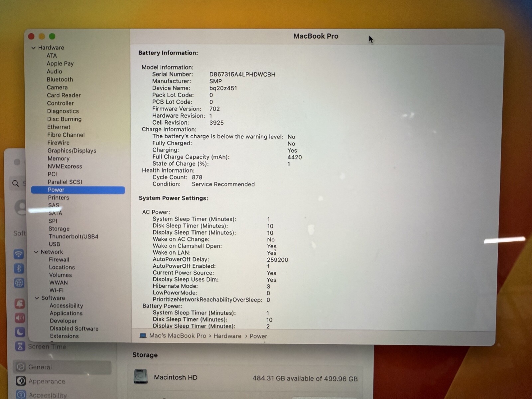532x399 pixels.
Task: Select Developer under Software
Action: click(63, 321)
